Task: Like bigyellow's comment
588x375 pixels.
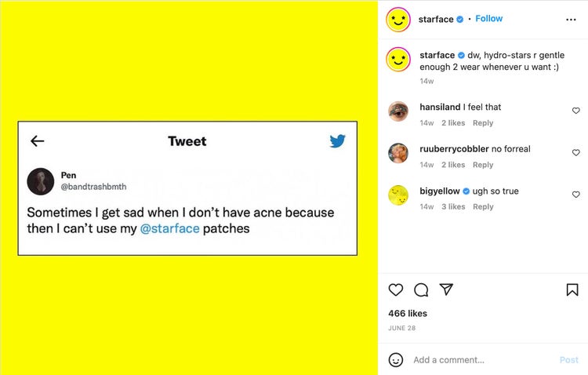Action: [576, 195]
